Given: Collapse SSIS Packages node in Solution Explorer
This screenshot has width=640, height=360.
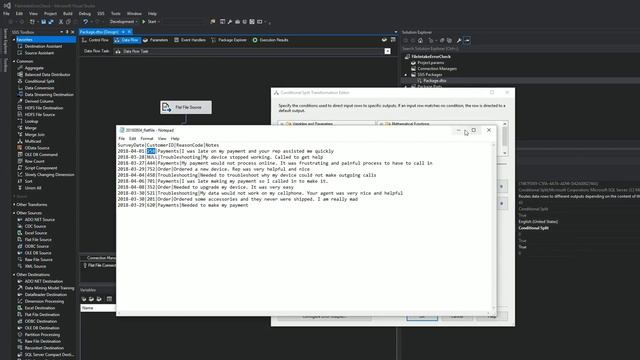Looking at the screenshot, I should [406, 75].
